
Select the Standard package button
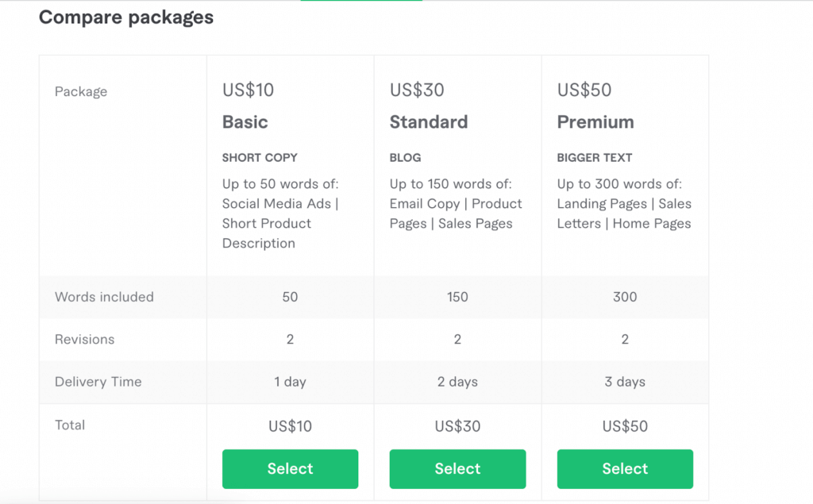pos(457,469)
